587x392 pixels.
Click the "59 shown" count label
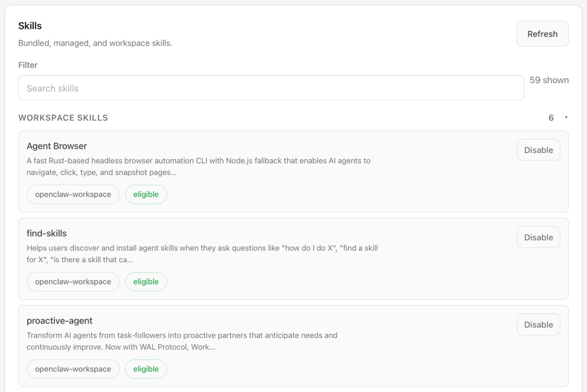[549, 80]
